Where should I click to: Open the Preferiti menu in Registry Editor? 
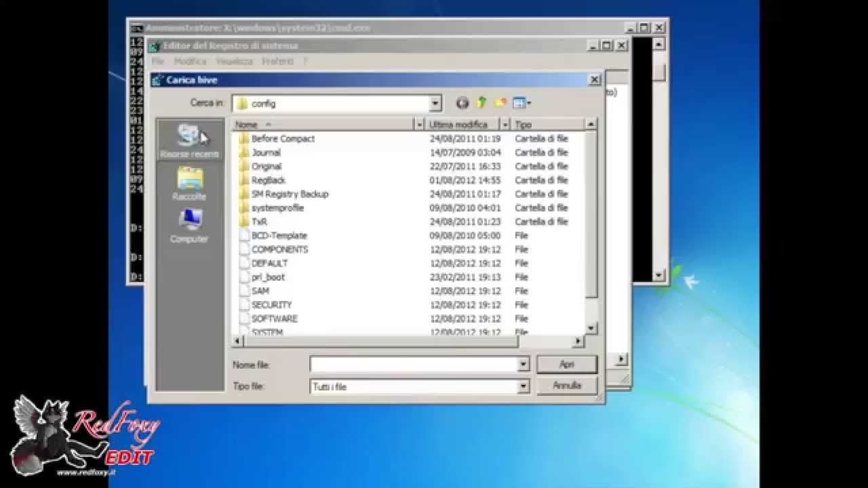[x=278, y=62]
